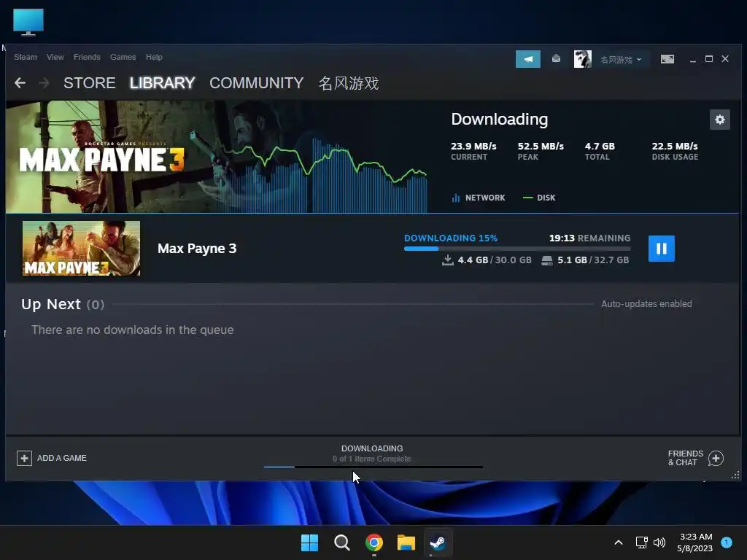747x560 pixels.
Task: Click the window resize grip icon
Action: click(735, 475)
